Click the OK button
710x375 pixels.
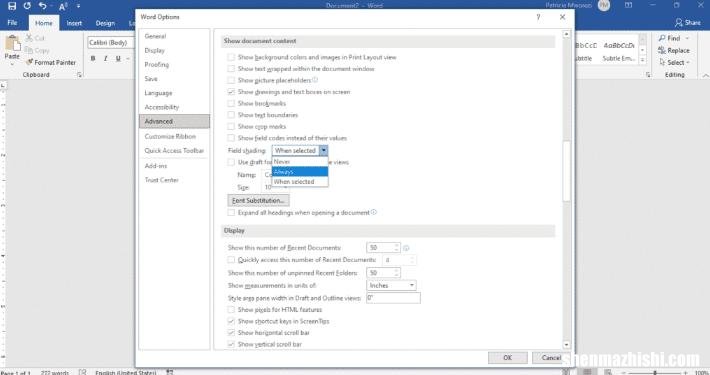508,357
